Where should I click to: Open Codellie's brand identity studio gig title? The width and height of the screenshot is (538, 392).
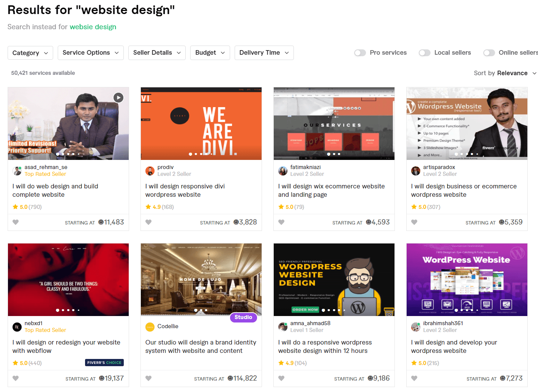pos(201,346)
